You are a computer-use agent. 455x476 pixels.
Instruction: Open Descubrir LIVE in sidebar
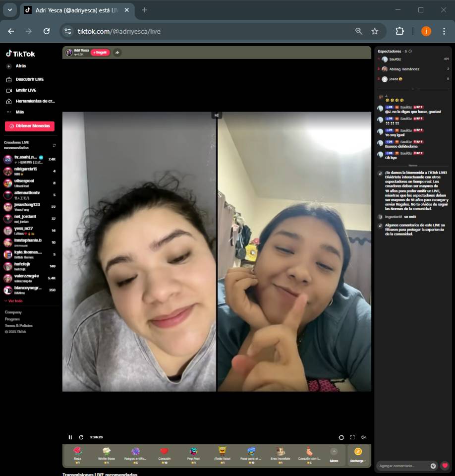(29, 79)
